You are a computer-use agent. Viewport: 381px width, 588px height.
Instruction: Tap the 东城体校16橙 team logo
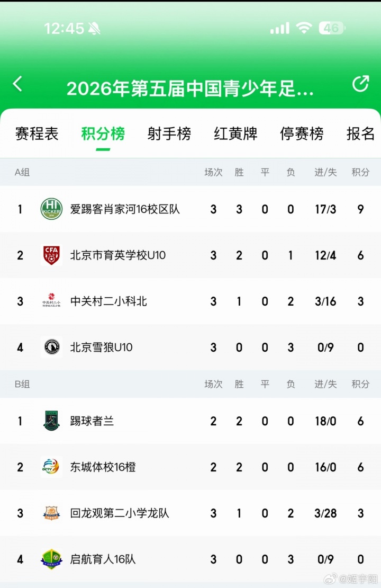point(51,467)
